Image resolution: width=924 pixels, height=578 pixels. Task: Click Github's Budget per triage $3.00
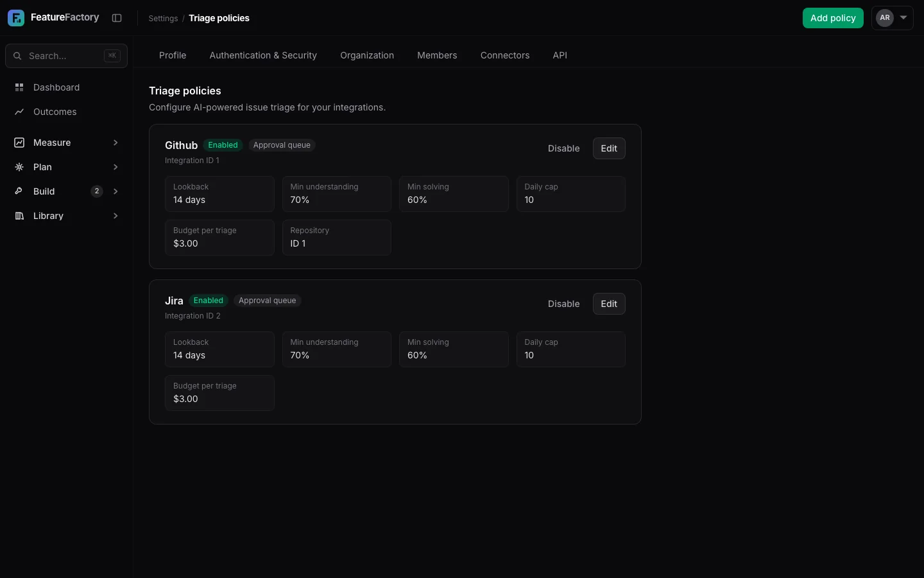(219, 238)
